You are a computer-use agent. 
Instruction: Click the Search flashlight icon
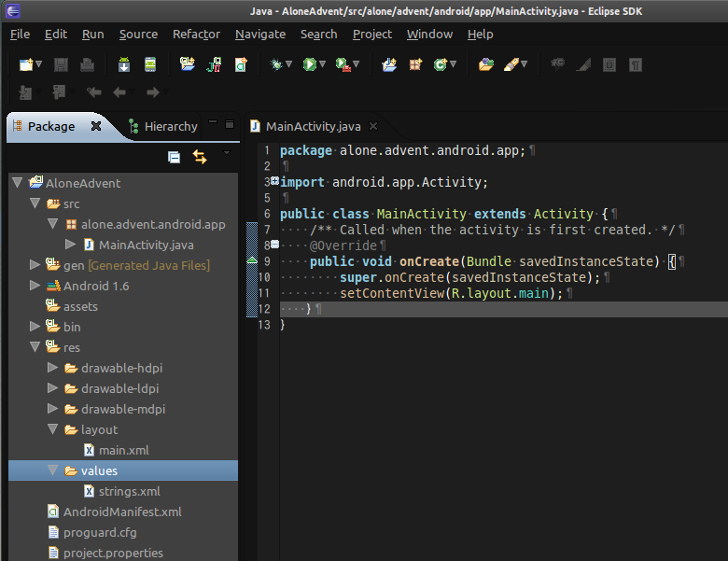(x=511, y=64)
